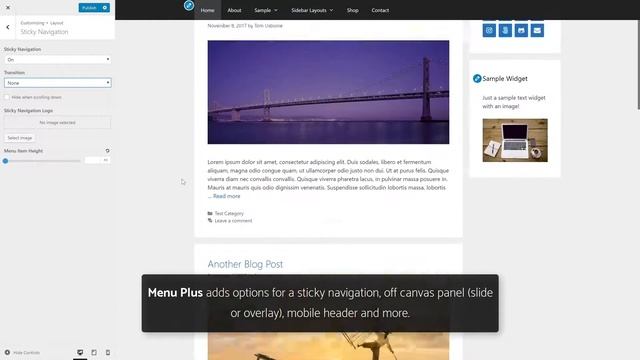Open the Home menu item
Image resolution: width=640 pixels, height=360 pixels.
207,10
